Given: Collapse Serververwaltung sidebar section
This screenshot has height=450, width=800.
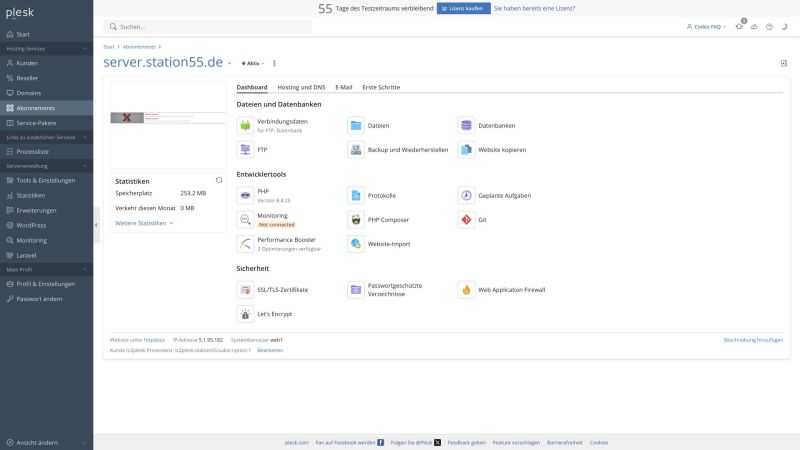Looking at the screenshot, I should point(46,166).
